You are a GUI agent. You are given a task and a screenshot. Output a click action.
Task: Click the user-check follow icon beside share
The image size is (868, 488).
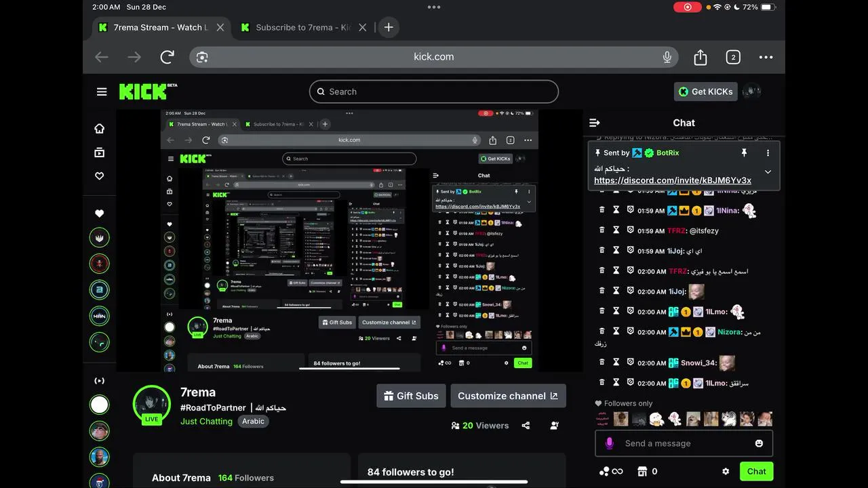click(x=555, y=426)
